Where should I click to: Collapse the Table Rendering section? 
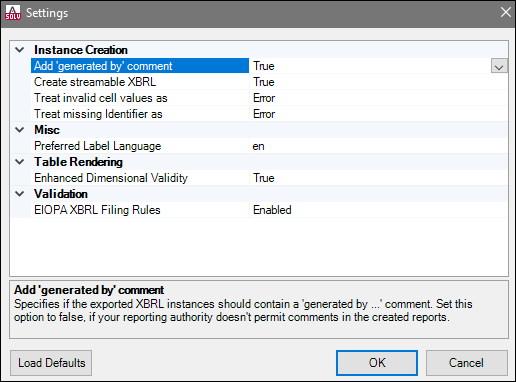click(20, 162)
